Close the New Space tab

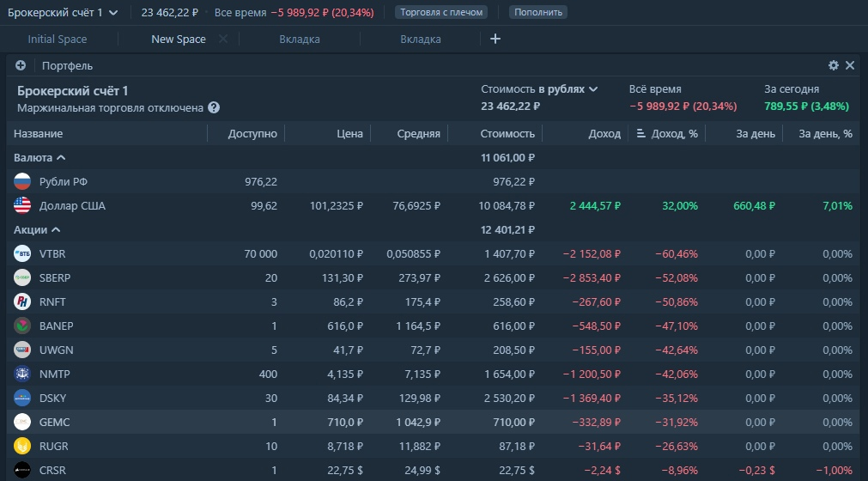click(x=222, y=39)
